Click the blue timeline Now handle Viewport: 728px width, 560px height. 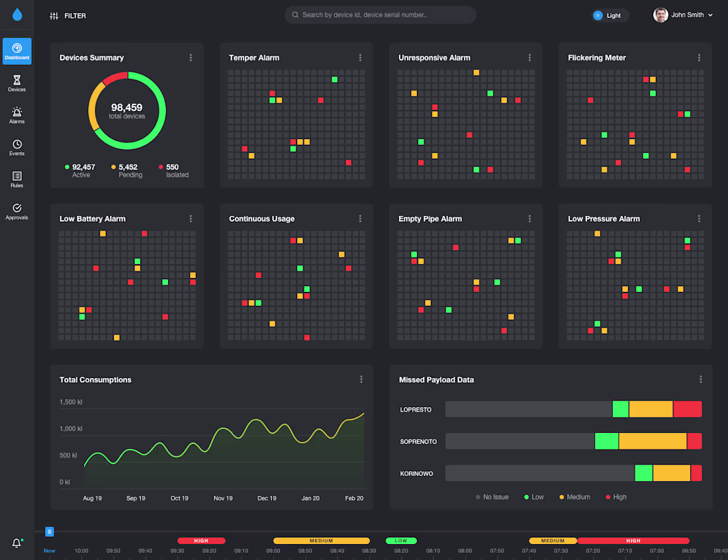(50, 532)
